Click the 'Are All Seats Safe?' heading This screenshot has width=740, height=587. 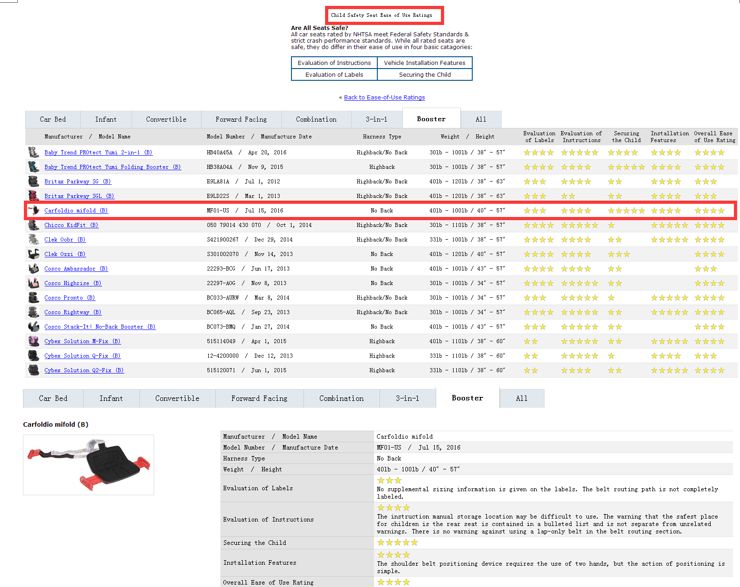click(x=320, y=28)
